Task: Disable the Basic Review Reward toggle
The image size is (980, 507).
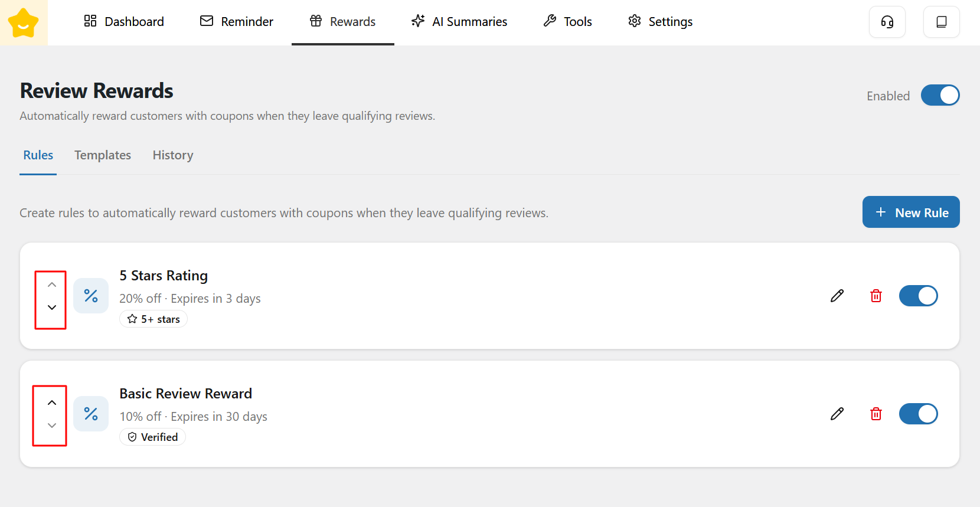Action: (918, 414)
